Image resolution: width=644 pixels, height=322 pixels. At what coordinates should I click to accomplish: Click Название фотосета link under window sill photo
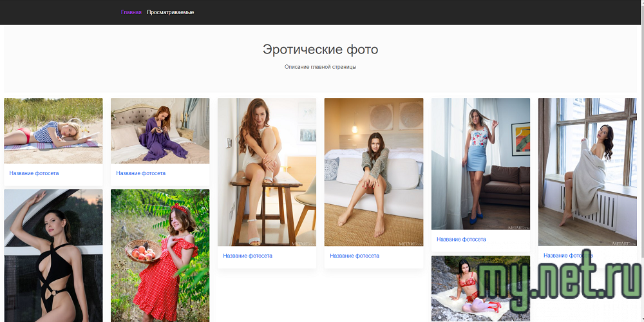pyautogui.click(x=568, y=256)
